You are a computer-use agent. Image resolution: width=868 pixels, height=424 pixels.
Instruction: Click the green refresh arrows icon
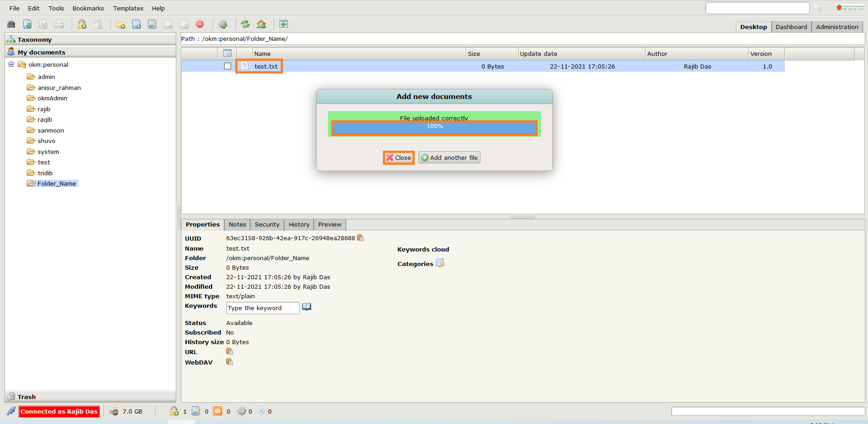click(x=245, y=25)
